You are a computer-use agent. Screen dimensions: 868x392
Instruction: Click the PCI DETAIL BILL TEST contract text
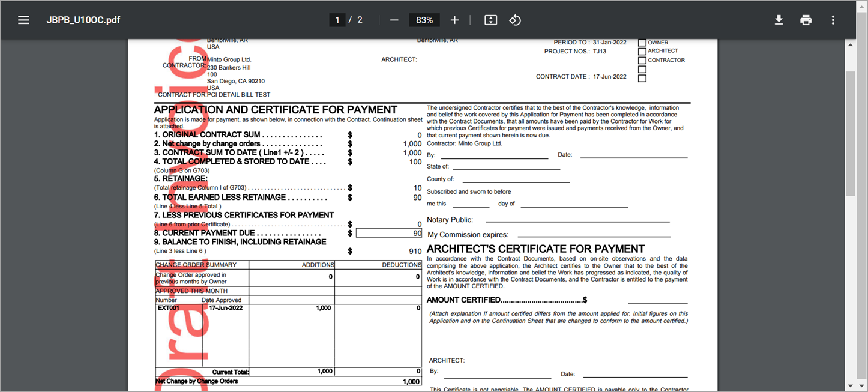tap(238, 95)
